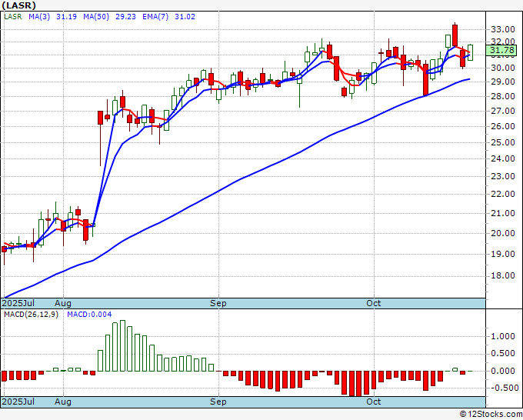Click the MA(50) value 29.23
This screenshot has width=523, height=420.
(125, 17)
